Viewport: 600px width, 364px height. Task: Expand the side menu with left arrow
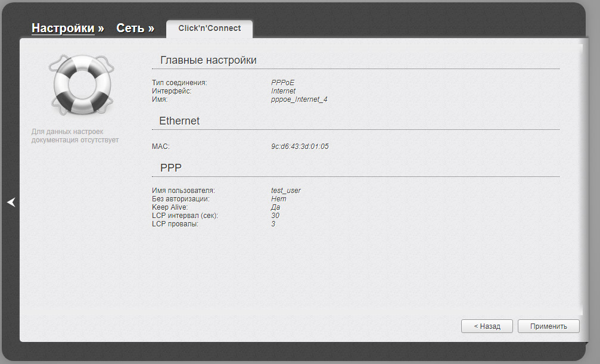click(11, 203)
